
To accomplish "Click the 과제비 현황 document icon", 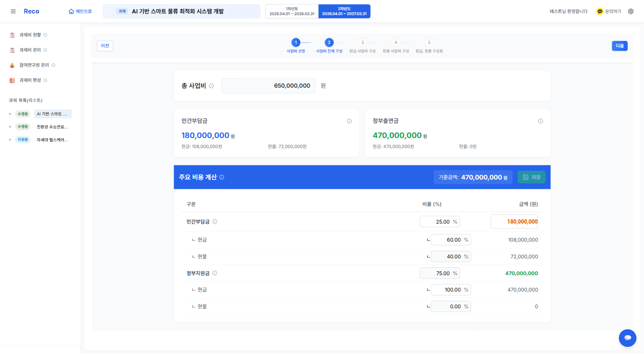I will click(x=12, y=35).
